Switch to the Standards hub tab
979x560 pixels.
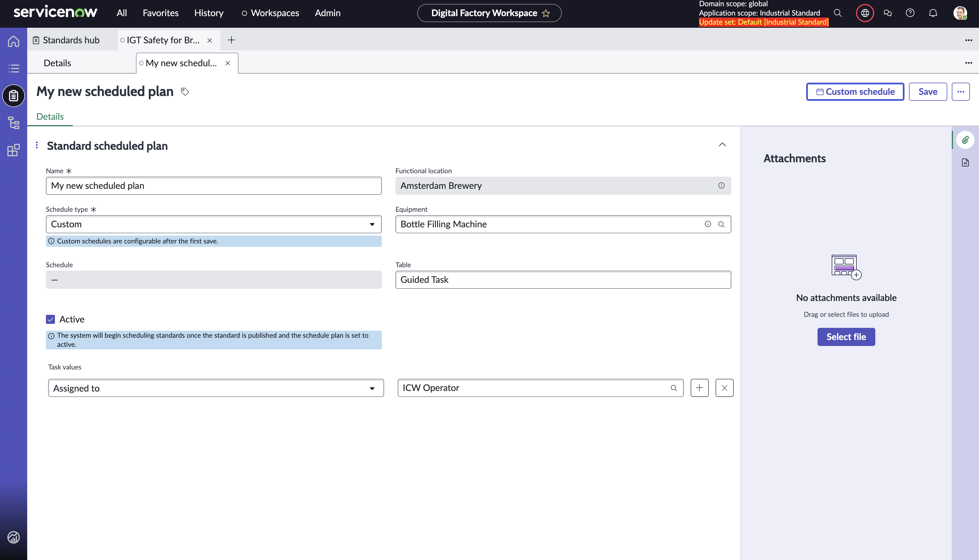(x=72, y=40)
